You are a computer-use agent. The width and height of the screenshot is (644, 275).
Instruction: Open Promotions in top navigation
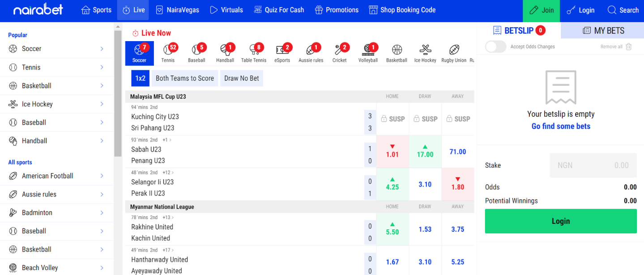[337, 10]
